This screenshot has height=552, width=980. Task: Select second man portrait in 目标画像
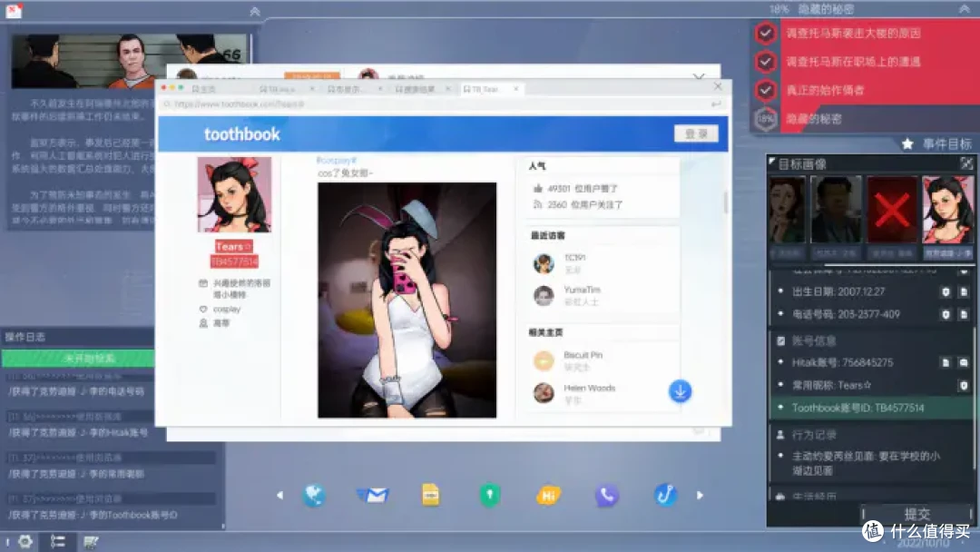[x=837, y=210]
